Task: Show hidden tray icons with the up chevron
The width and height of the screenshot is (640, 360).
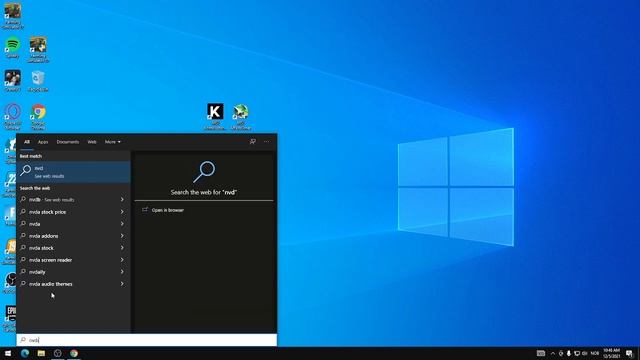Action: (553, 353)
